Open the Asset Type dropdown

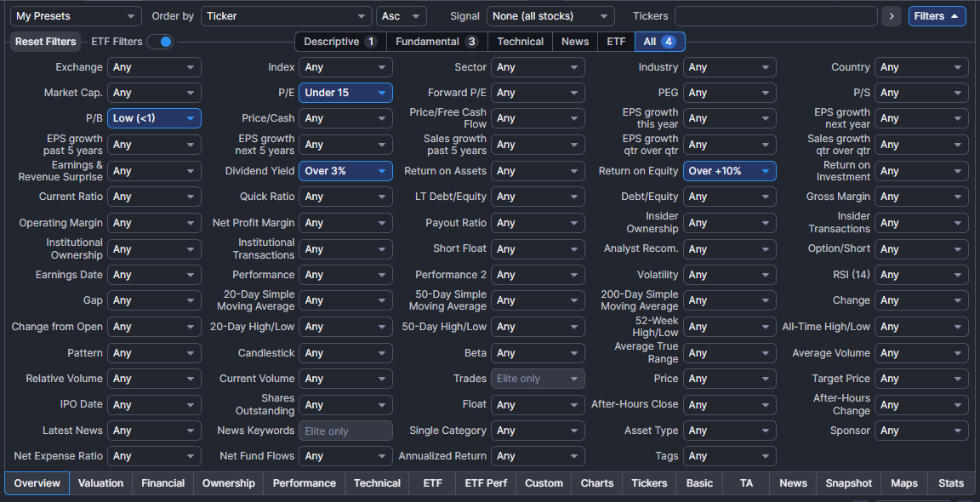click(730, 431)
